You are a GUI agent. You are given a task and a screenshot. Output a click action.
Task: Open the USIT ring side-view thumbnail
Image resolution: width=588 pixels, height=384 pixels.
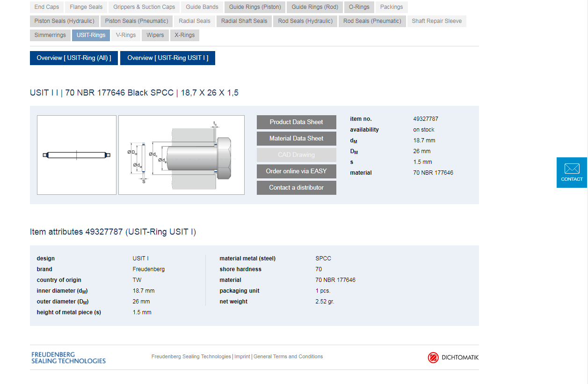tap(77, 155)
